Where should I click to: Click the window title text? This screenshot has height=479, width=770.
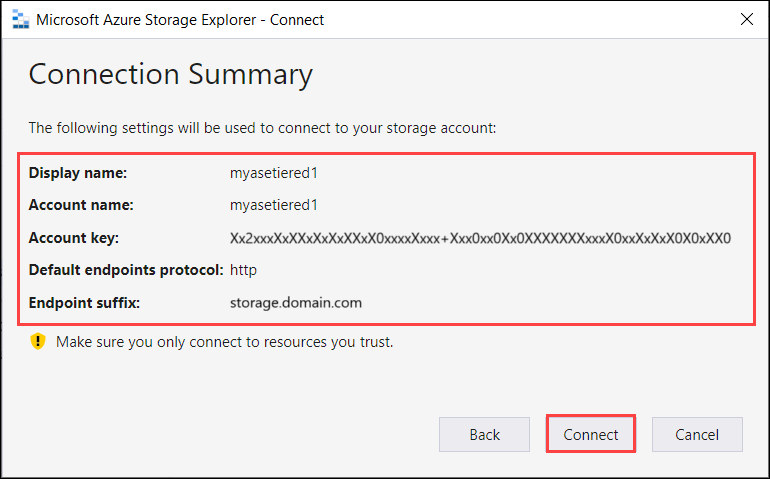click(x=180, y=20)
